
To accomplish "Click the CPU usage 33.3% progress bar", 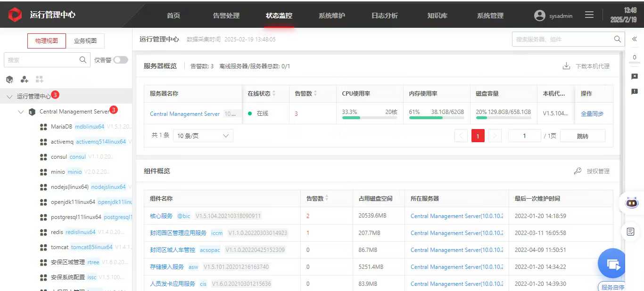I will tap(370, 118).
